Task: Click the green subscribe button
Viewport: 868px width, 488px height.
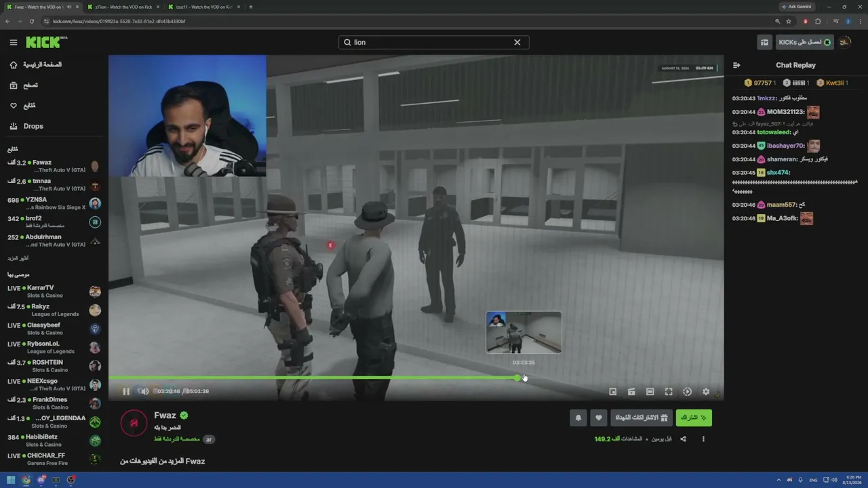Action: 694,418
